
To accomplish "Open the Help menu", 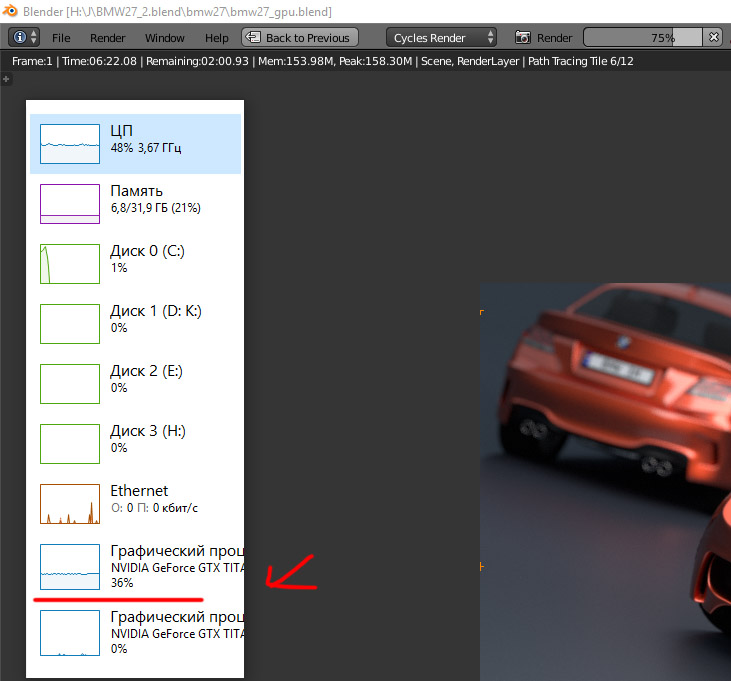I will click(217, 38).
